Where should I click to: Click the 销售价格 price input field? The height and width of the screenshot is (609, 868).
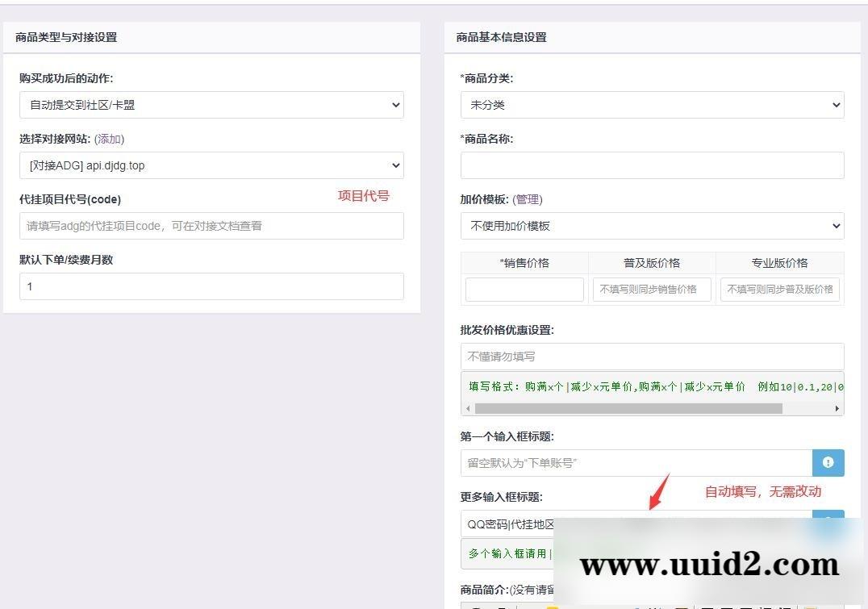524,289
